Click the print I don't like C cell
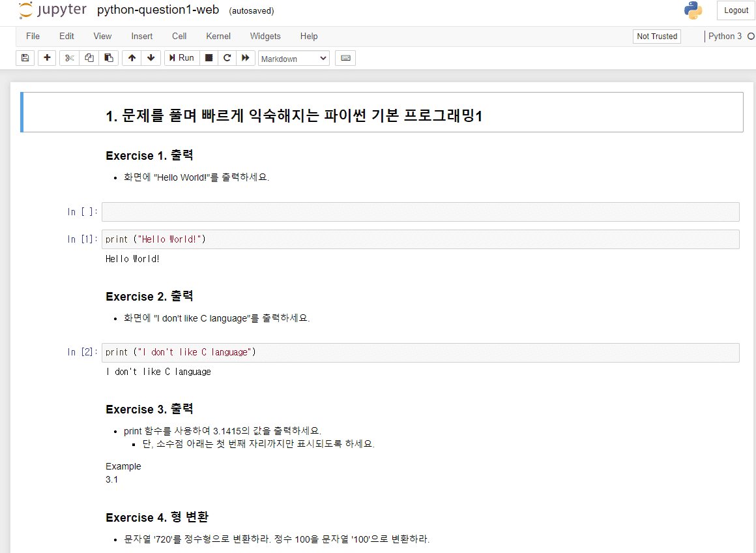 click(x=420, y=352)
